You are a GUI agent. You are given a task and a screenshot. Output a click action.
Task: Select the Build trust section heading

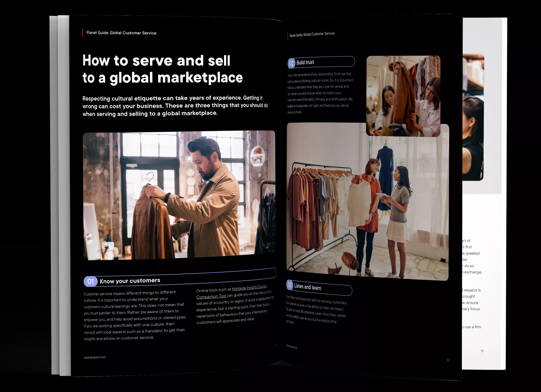pyautogui.click(x=305, y=62)
